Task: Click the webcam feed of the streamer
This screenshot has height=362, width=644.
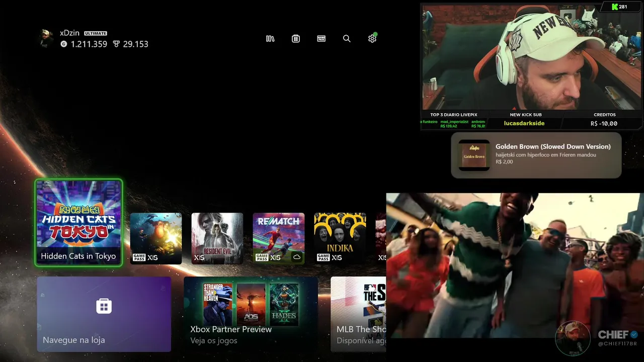Action: tap(532, 58)
